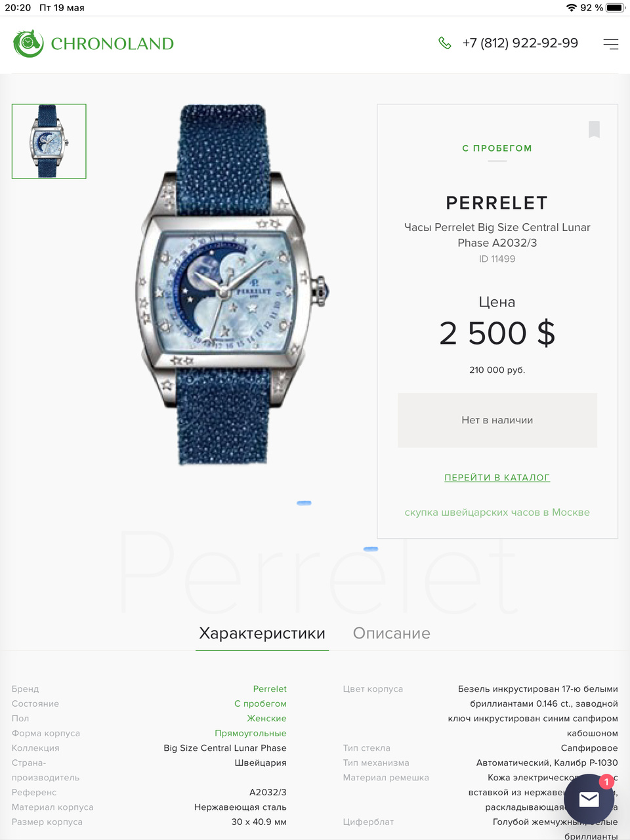Viewport: 630px width, 840px height.
Task: Bookmark this watch with the ribbon icon
Action: (x=594, y=129)
